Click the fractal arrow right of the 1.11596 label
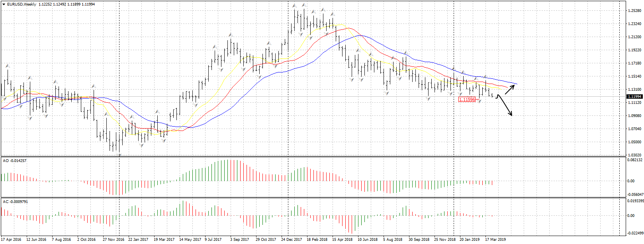Screen dimensions: 644x244 pos(480,101)
